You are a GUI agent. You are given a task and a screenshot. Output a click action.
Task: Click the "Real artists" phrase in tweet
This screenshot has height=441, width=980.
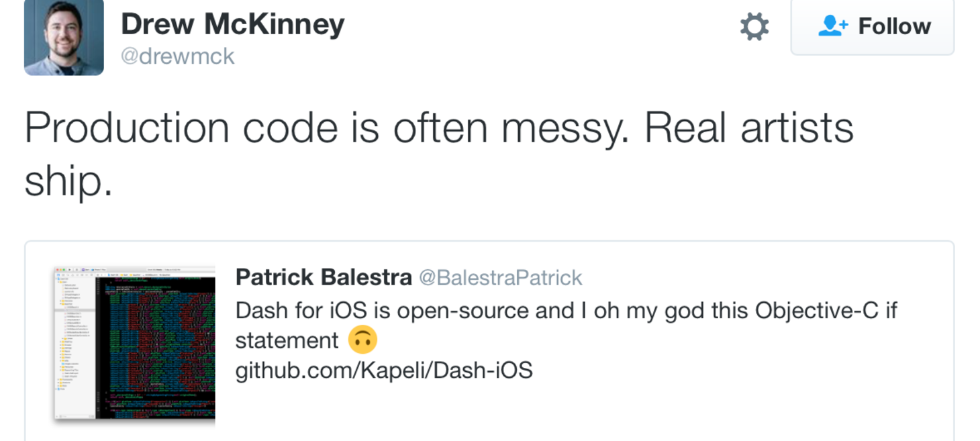coord(749,128)
